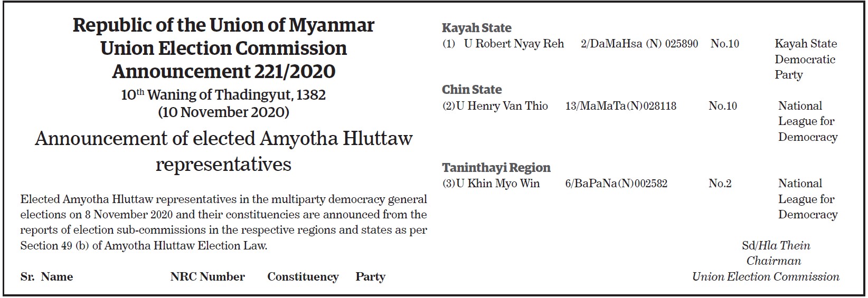
Task: Click 'Kayah State Democratic Party' text
Action: 806,59
